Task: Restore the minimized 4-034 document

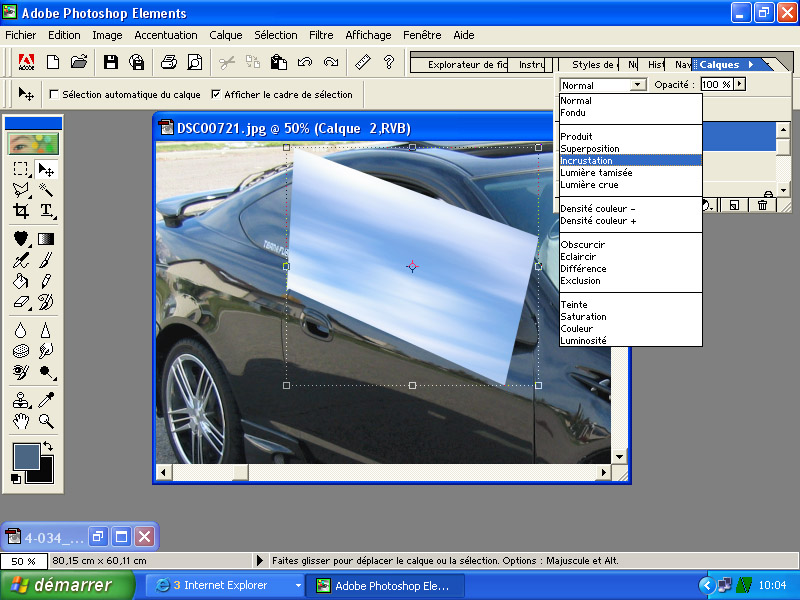Action: pos(97,537)
